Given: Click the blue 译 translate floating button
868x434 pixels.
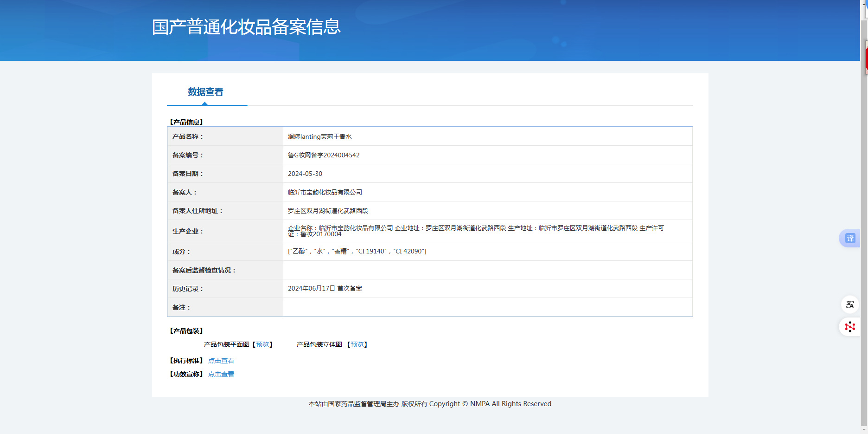Looking at the screenshot, I should coord(850,238).
